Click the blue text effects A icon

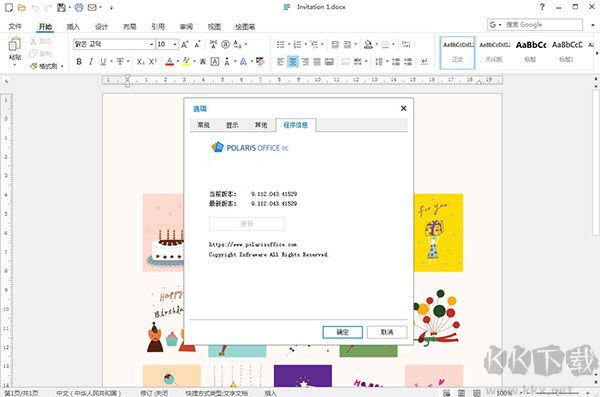(243, 62)
